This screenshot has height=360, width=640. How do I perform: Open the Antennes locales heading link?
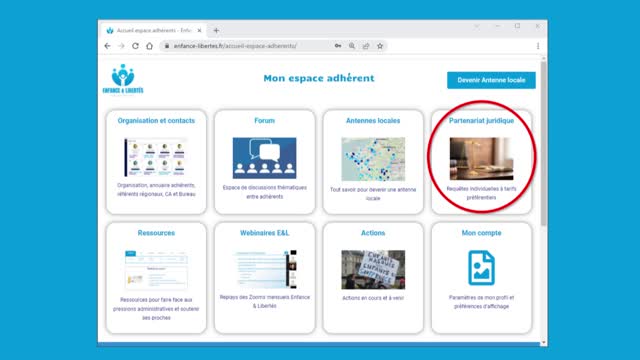tap(373, 121)
